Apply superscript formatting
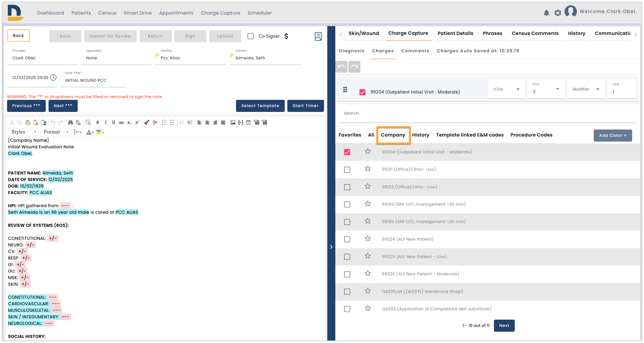This screenshot has width=644, height=343. pyautogui.click(x=137, y=122)
